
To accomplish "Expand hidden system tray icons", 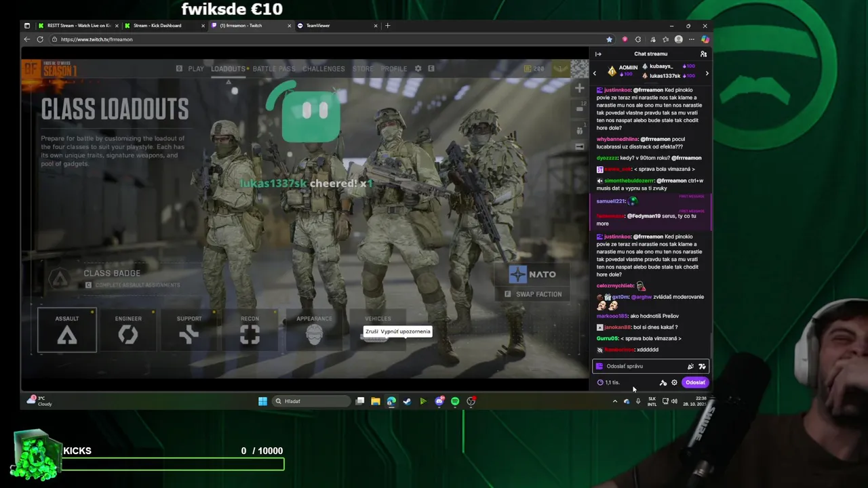I will pyautogui.click(x=615, y=401).
